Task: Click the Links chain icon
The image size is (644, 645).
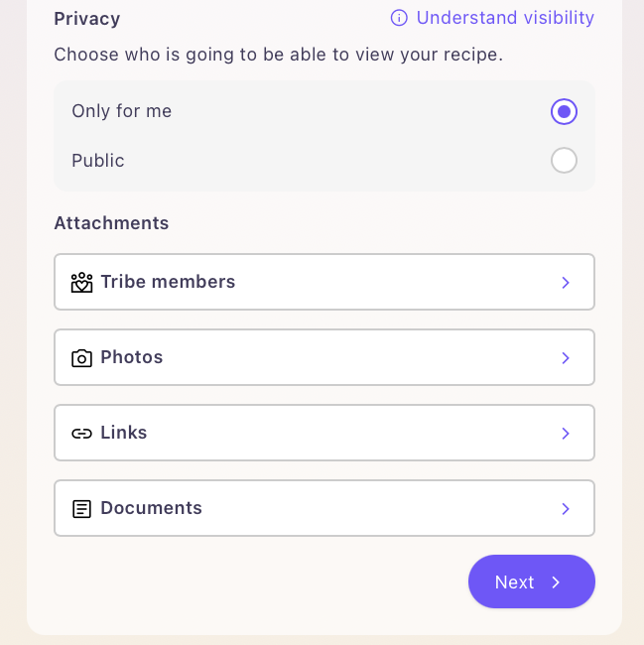Action: point(81,434)
